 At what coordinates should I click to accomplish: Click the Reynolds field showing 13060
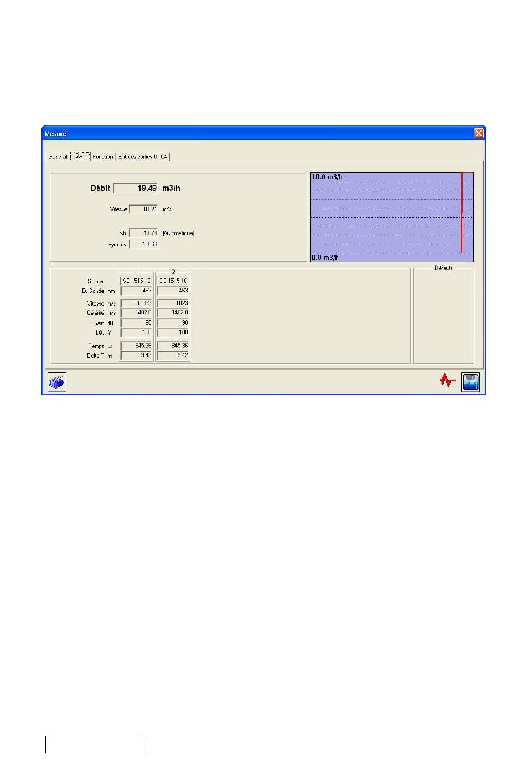click(x=144, y=244)
